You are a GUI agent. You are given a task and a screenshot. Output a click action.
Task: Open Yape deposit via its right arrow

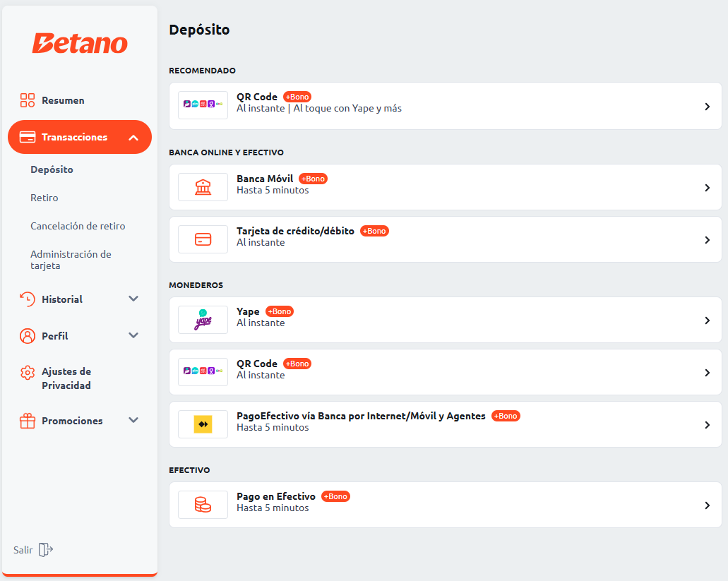tap(707, 321)
